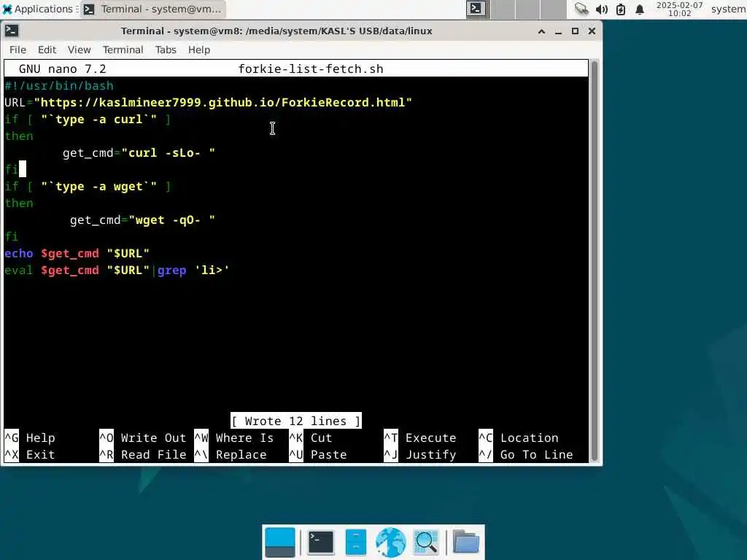Click the ^K Cut shortcut
The width and height of the screenshot is (747, 560).
tap(311, 437)
